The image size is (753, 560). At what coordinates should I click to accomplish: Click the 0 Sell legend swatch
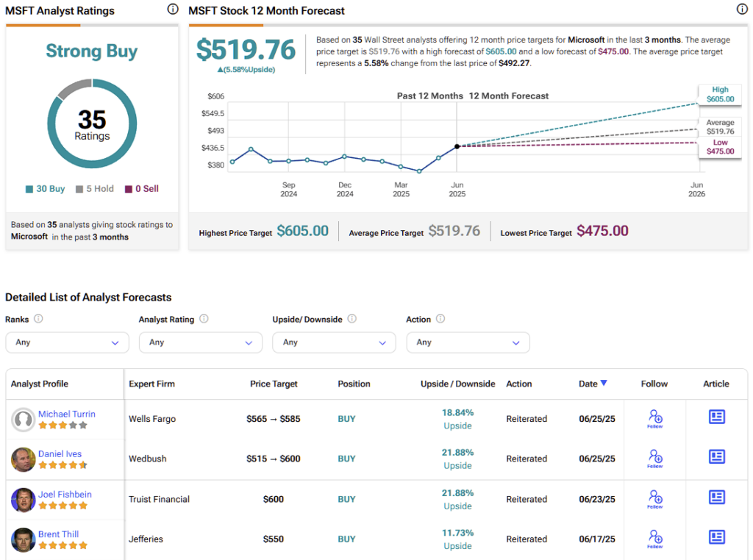click(128, 189)
